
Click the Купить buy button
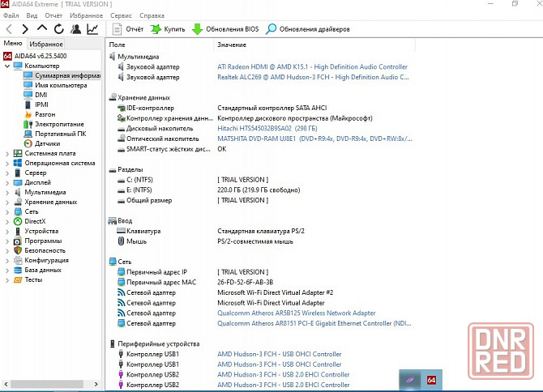(x=167, y=29)
